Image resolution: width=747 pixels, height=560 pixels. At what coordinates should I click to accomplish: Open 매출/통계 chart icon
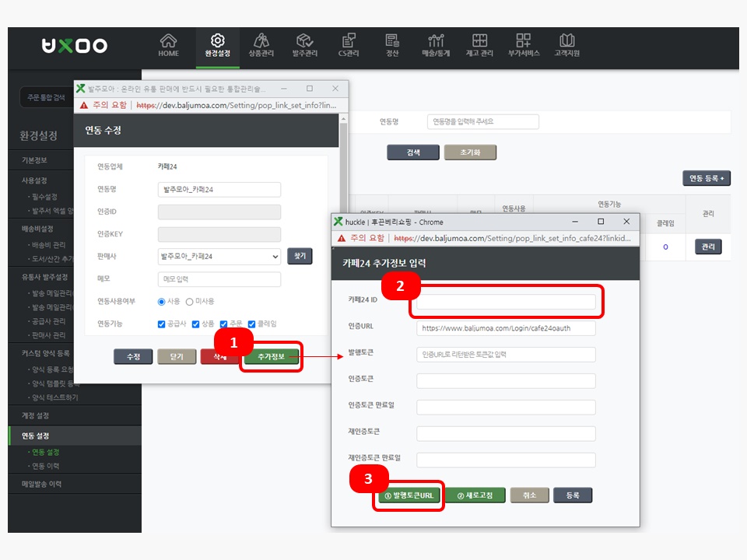pyautogui.click(x=436, y=40)
